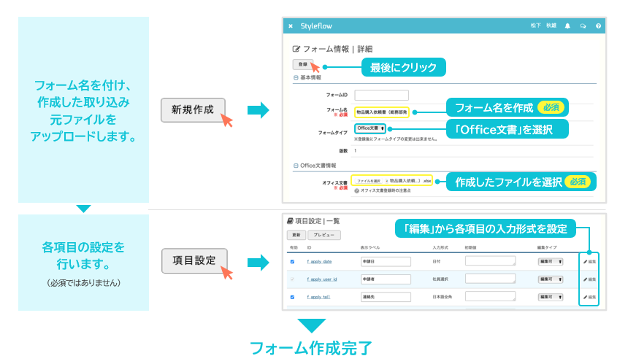Click the pencil 編集 for f_apply_tel1 row
The height and width of the screenshot is (364, 628).
[589, 297]
